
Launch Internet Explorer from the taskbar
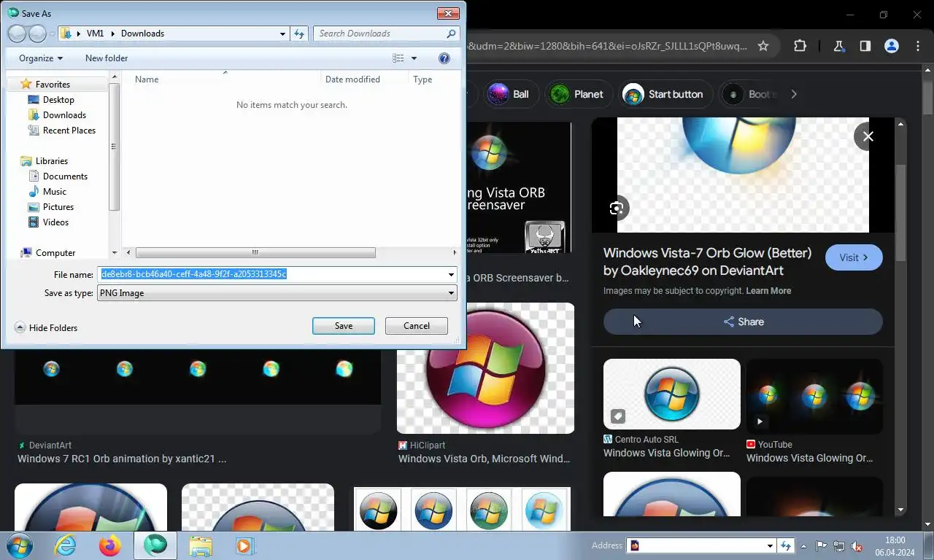[x=65, y=545]
